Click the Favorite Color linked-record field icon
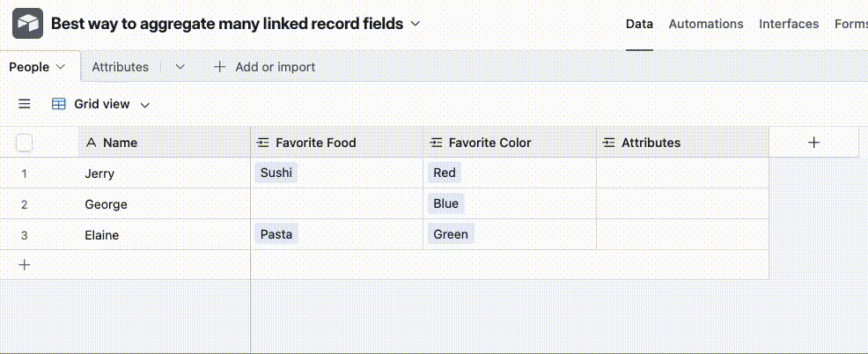 (436, 143)
